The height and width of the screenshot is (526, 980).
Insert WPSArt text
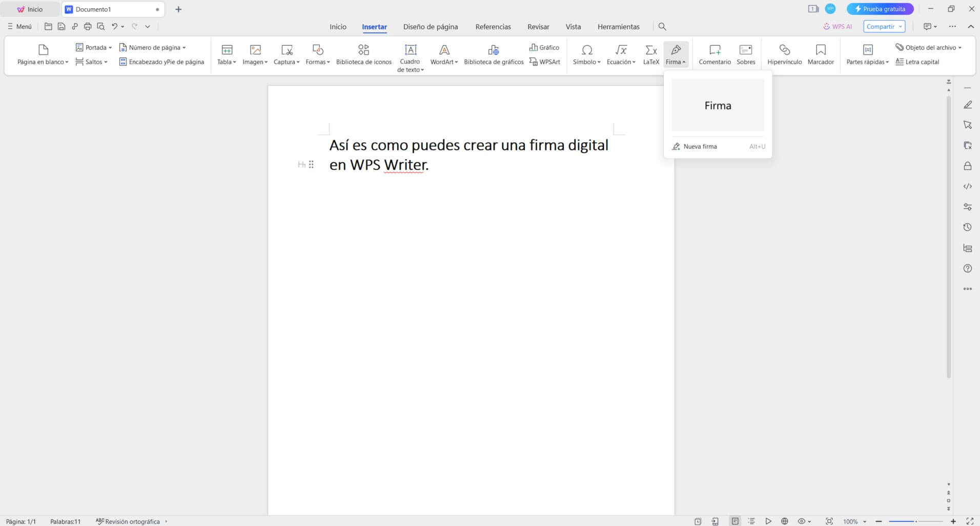(x=545, y=62)
